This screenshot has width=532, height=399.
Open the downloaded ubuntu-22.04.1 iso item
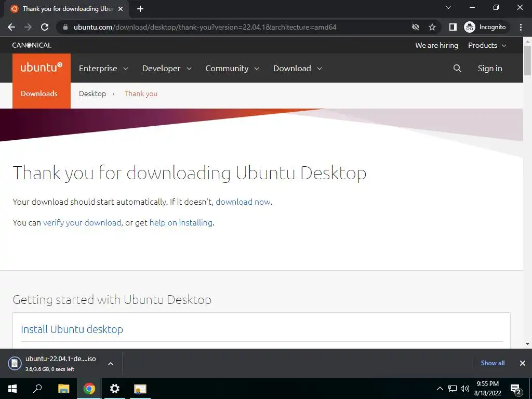point(60,363)
